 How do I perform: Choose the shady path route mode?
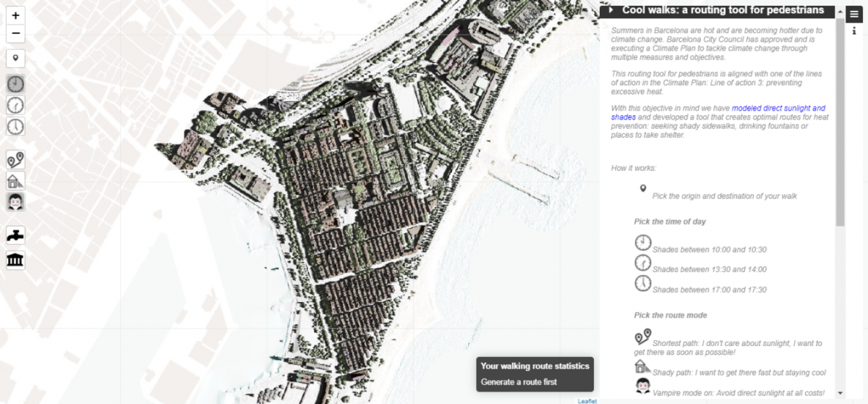click(15, 181)
